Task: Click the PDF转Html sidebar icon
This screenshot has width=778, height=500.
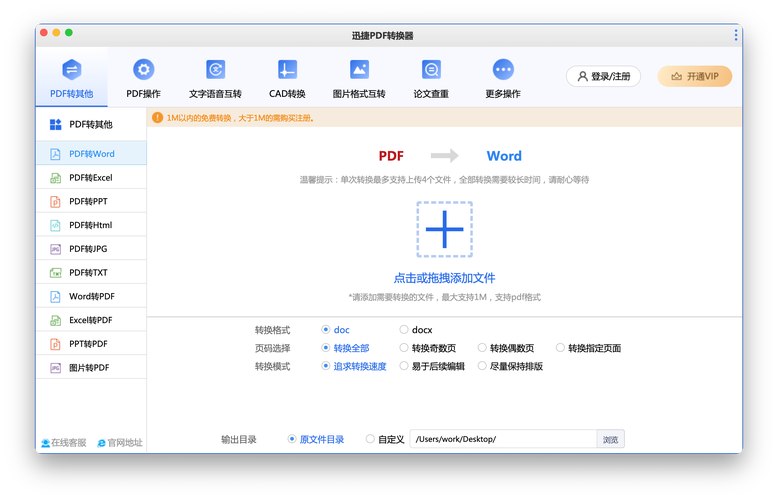Action: 55,225
